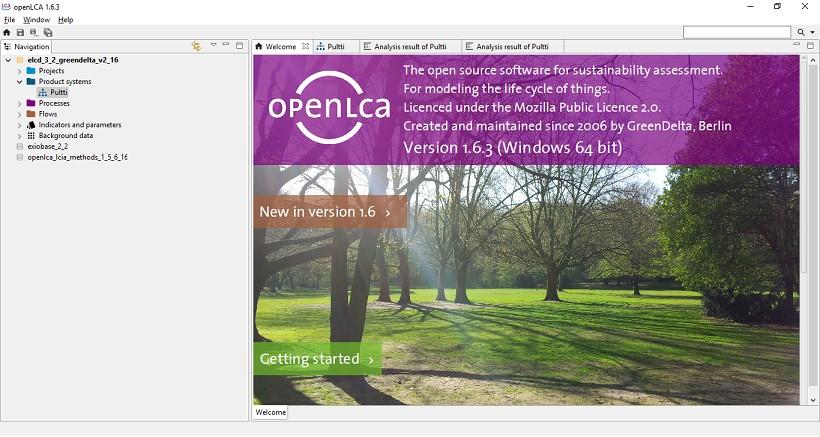Expand the Processes folder
The width and height of the screenshot is (820, 437).
pyautogui.click(x=19, y=104)
